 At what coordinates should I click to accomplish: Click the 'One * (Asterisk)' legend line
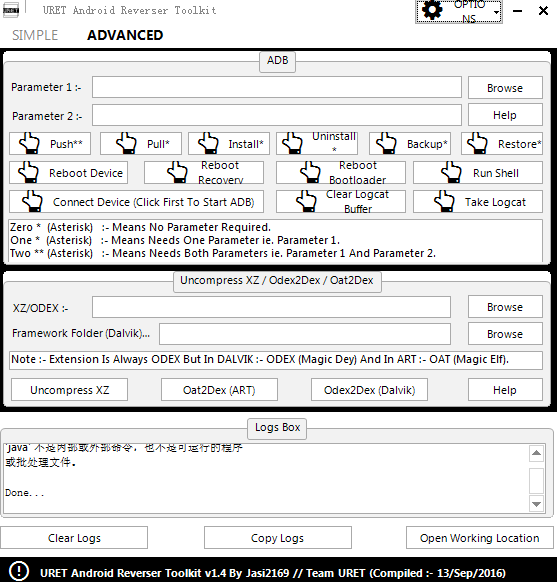tap(175, 240)
